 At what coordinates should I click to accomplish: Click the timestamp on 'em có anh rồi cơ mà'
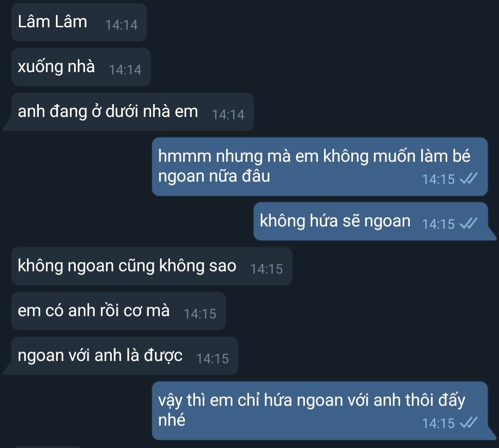[200, 314]
